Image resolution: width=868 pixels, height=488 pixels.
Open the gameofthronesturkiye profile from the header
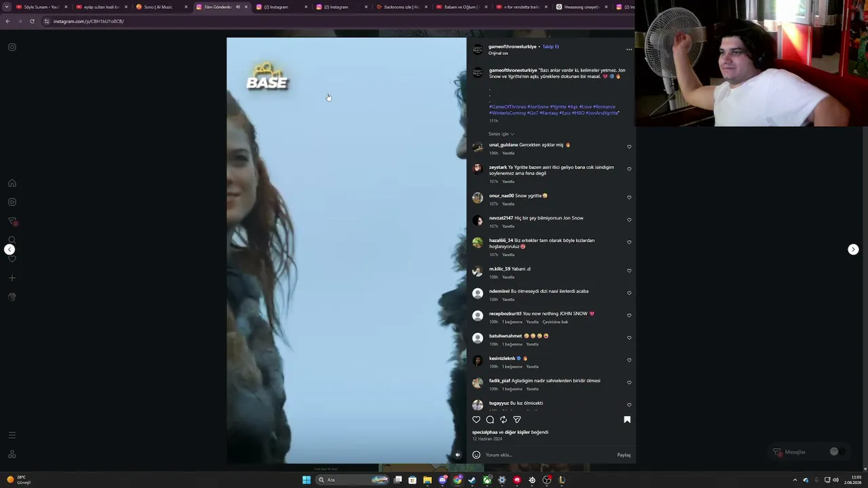pyautogui.click(x=512, y=47)
